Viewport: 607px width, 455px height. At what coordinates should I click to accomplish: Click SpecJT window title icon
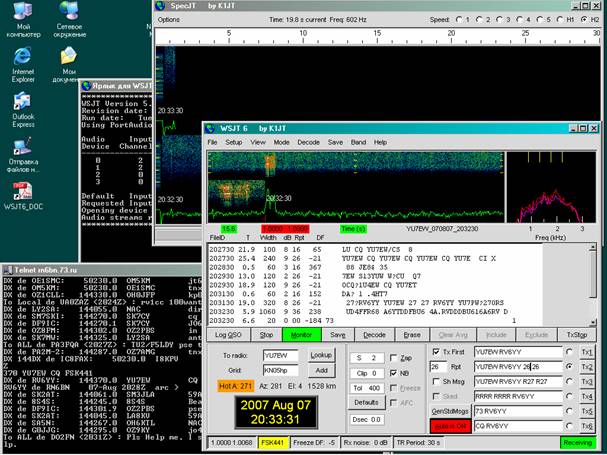[x=161, y=6]
